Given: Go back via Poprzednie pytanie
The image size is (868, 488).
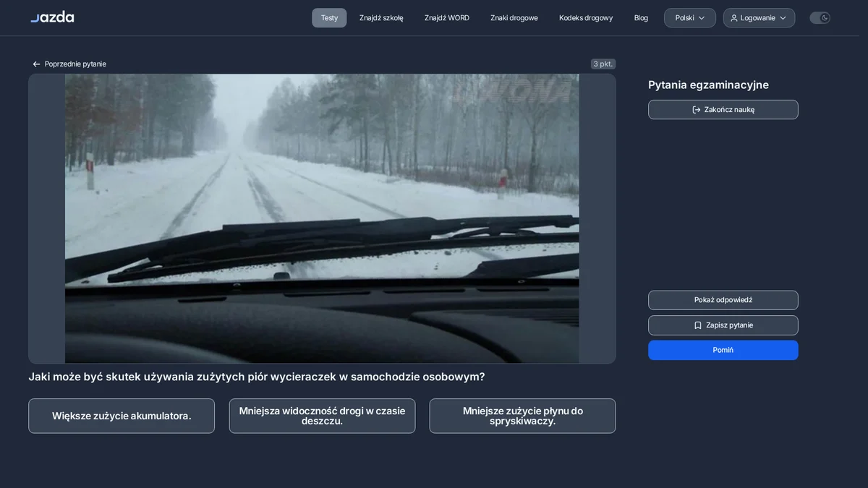Looking at the screenshot, I should [x=69, y=64].
